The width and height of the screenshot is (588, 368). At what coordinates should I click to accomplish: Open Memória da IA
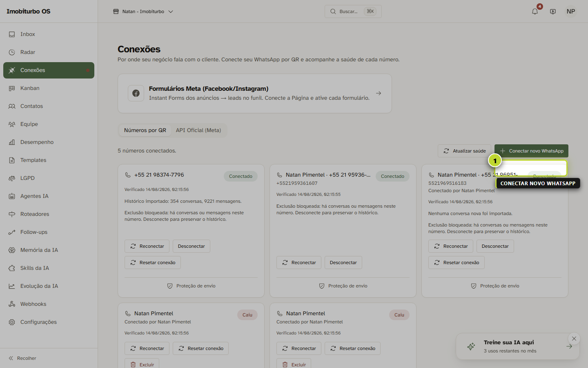[x=49, y=250]
